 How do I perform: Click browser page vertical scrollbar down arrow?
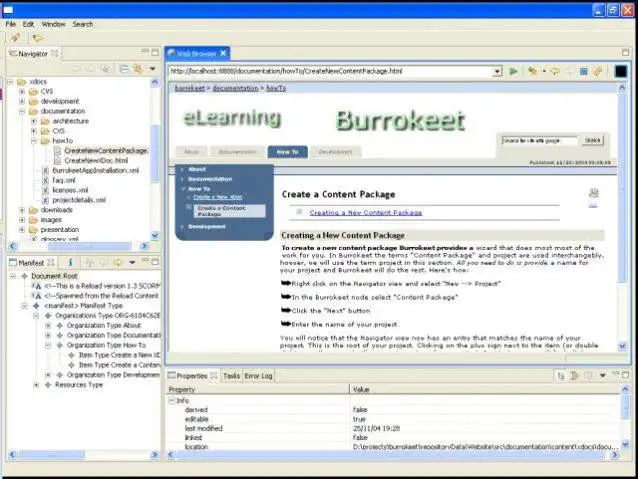(x=622, y=346)
